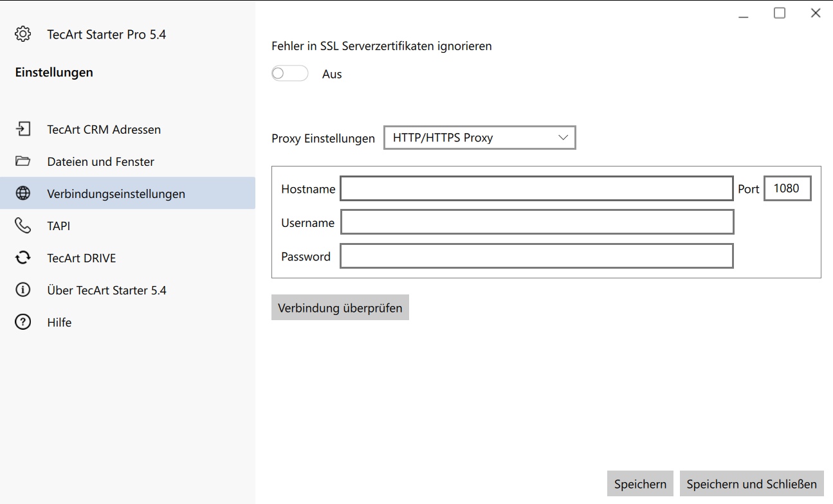Image resolution: width=833 pixels, height=504 pixels.
Task: Toggle the SSL certificate error ignore switch
Action: point(289,74)
